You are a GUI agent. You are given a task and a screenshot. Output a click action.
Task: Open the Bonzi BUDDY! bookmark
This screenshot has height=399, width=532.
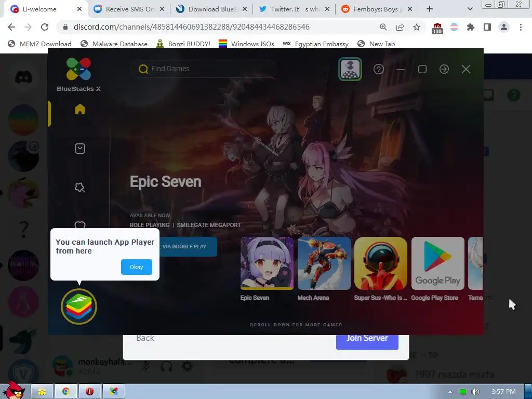pos(183,44)
